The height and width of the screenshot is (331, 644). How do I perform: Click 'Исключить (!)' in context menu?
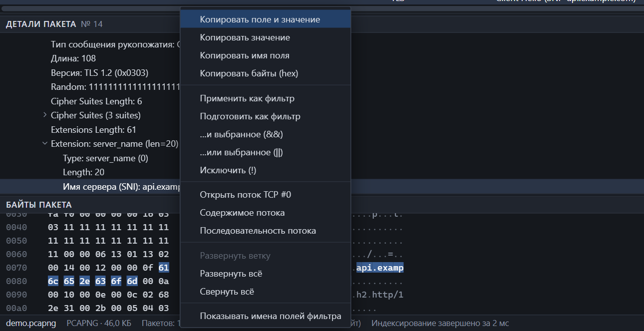pos(265,170)
